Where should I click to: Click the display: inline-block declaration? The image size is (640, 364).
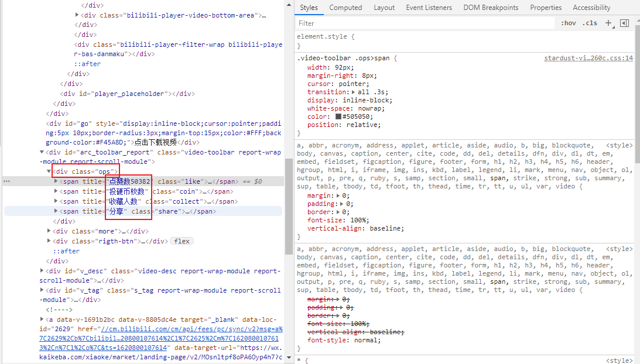pos(350,101)
